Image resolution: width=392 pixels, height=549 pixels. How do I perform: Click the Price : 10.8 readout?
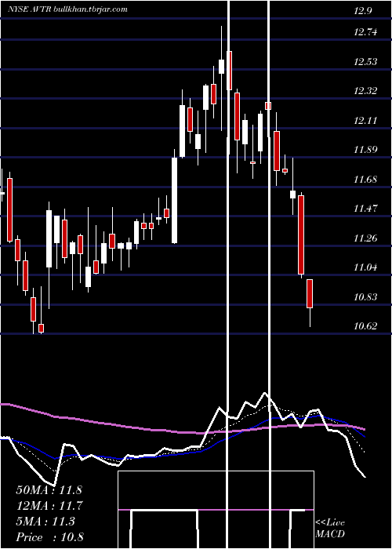click(x=49, y=537)
